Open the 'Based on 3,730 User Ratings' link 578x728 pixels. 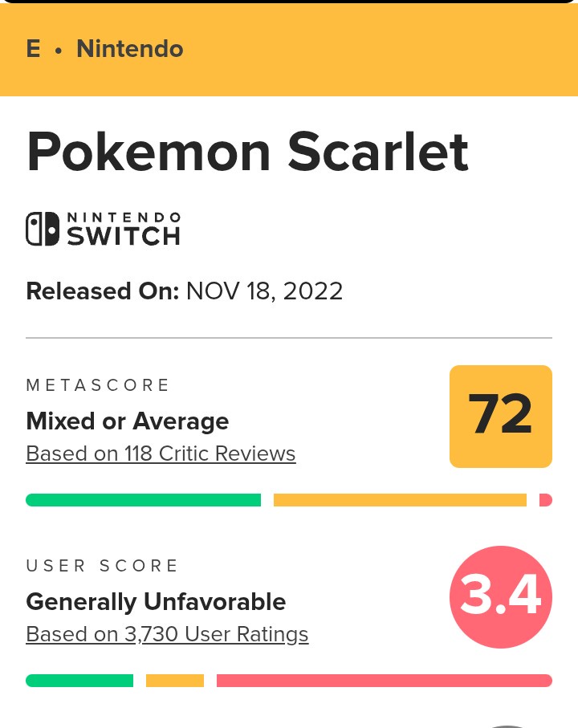click(x=167, y=634)
